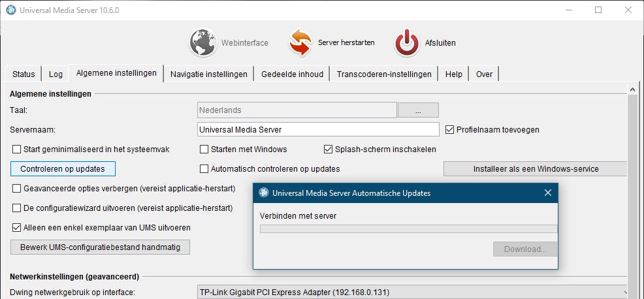Click the language selection ellipsis button

click(x=418, y=110)
